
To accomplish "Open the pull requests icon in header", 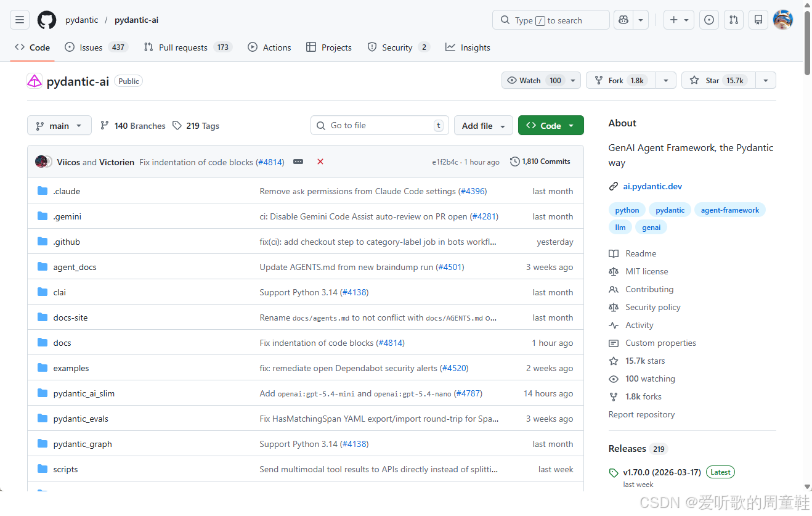I will click(734, 20).
